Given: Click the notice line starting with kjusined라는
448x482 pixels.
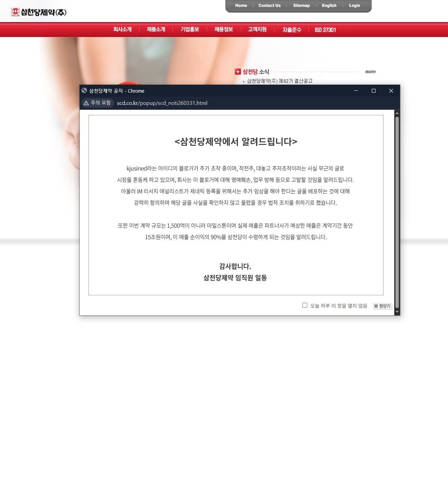Looking at the screenshot, I should pos(235,168).
